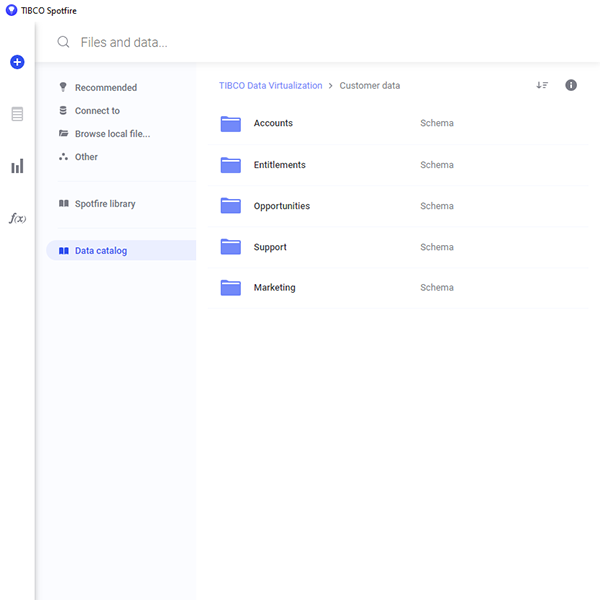Show details via the info icon

571,85
